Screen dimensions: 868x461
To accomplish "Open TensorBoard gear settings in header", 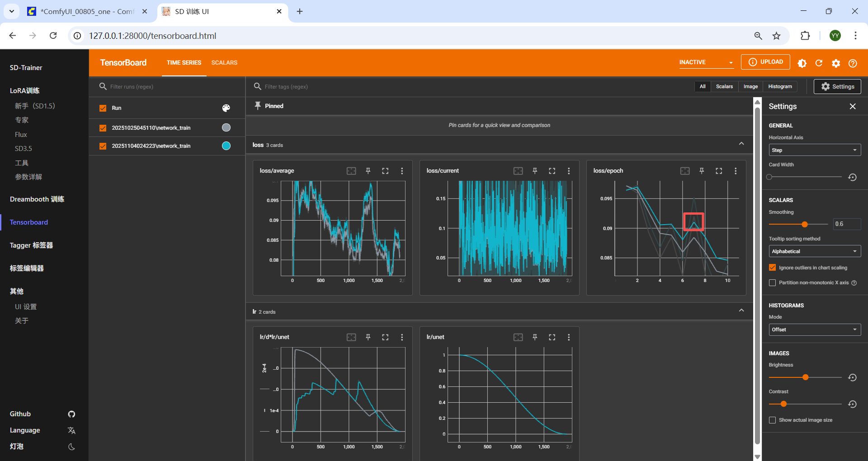I will pyautogui.click(x=836, y=63).
